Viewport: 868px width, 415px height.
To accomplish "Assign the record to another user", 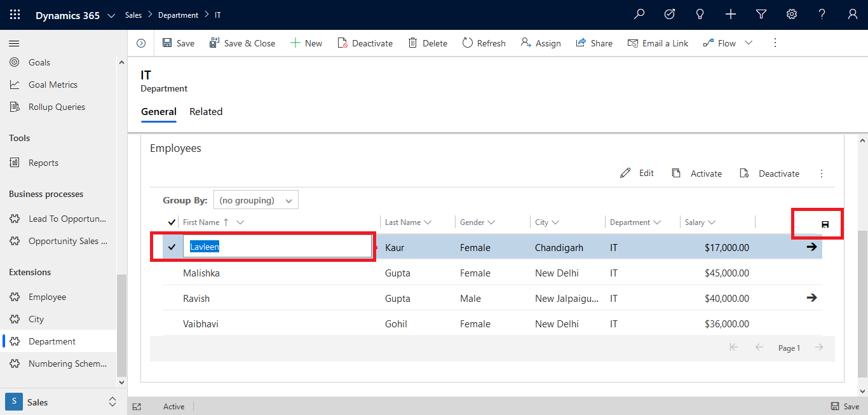I will click(x=540, y=43).
